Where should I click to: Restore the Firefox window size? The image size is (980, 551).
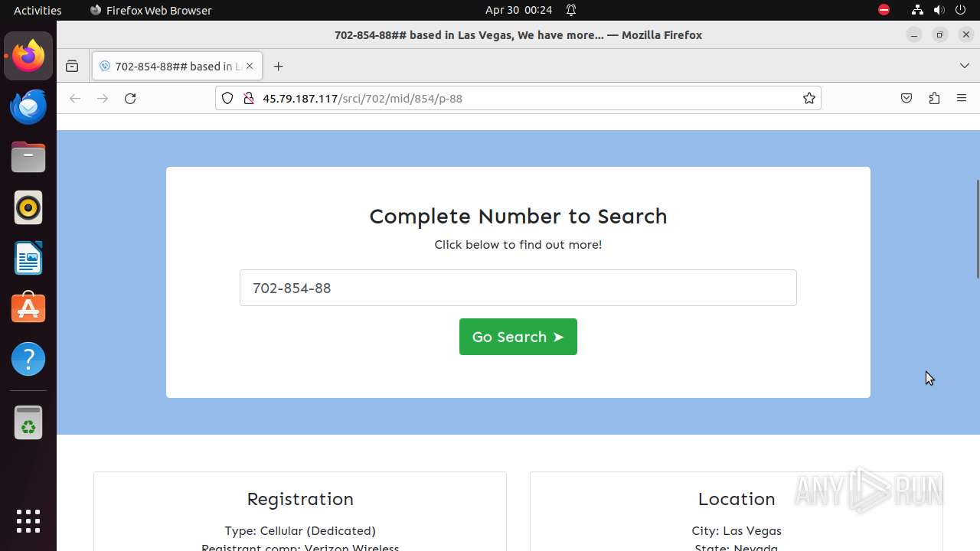pos(940,34)
